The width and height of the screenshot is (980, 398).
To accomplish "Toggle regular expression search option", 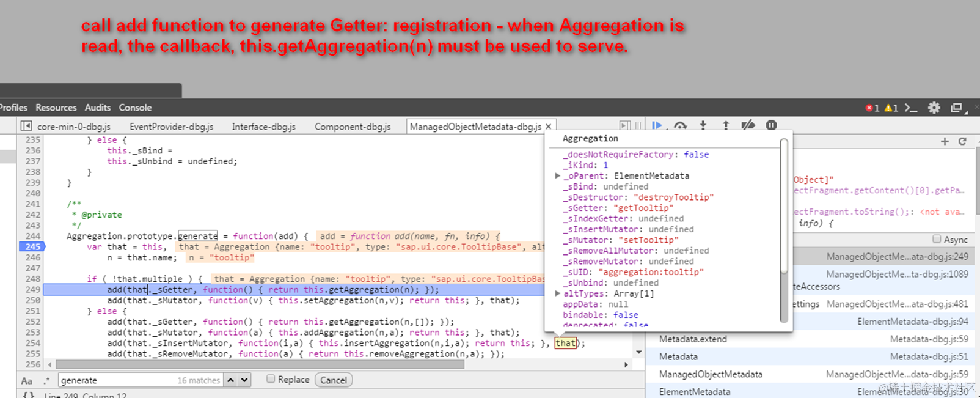I will [46, 380].
